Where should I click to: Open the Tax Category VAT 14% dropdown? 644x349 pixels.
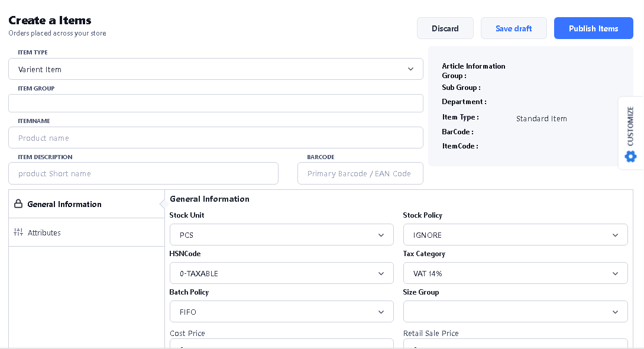pos(515,273)
